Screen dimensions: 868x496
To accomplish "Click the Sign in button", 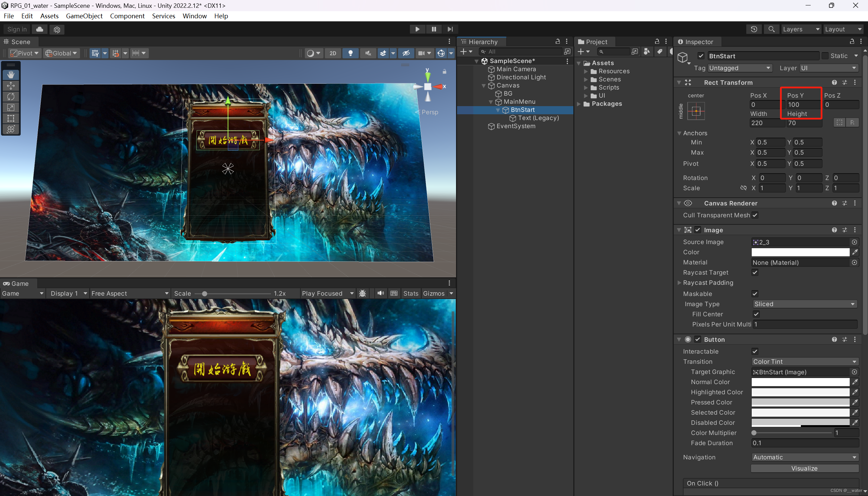I will point(17,29).
